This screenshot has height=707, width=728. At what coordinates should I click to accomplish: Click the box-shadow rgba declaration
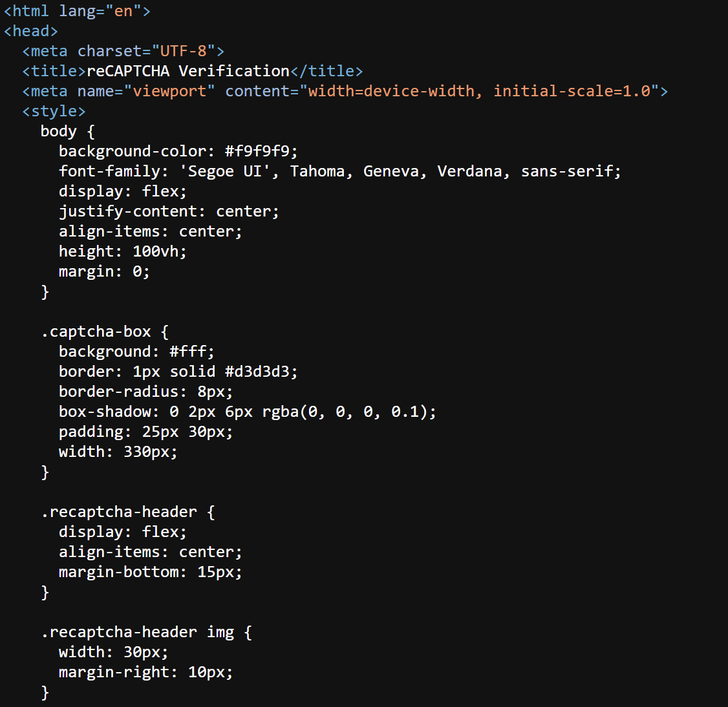(248, 412)
